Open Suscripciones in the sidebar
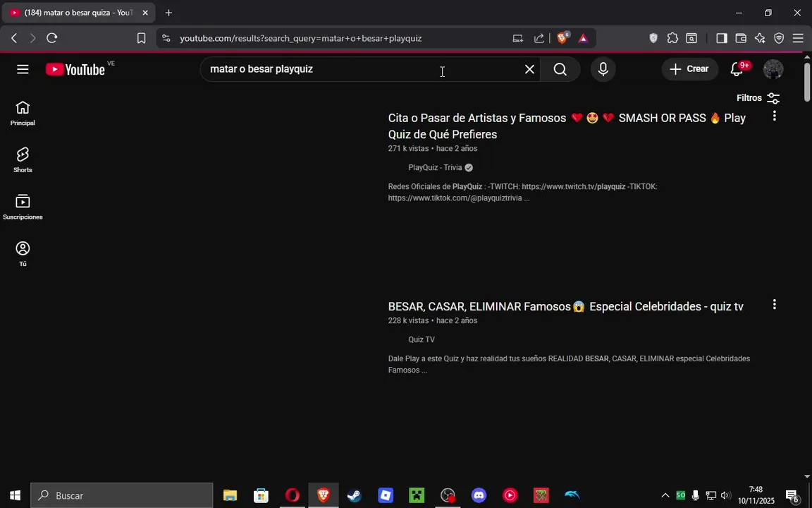The width and height of the screenshot is (812, 508). (23, 207)
